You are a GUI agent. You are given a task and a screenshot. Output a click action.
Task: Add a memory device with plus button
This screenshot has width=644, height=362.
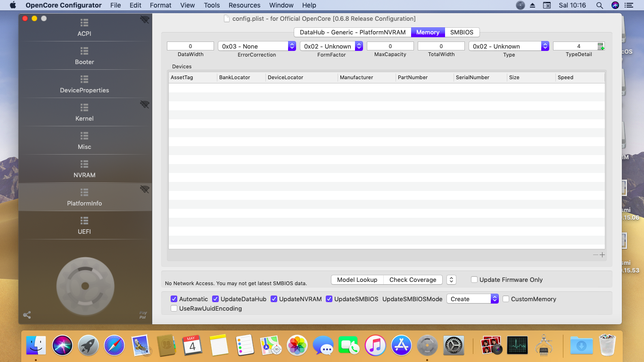[x=602, y=255]
